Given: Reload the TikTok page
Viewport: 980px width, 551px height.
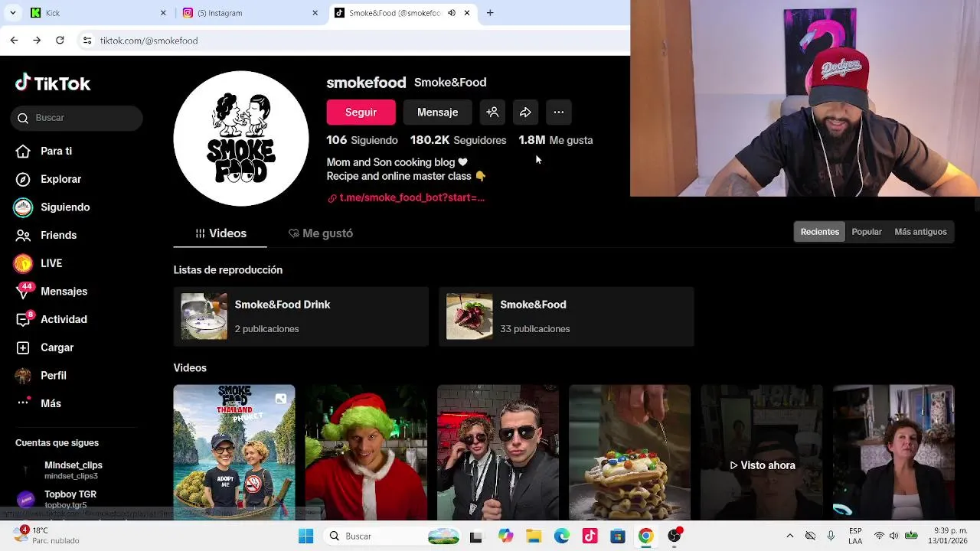Looking at the screenshot, I should click(x=60, y=40).
